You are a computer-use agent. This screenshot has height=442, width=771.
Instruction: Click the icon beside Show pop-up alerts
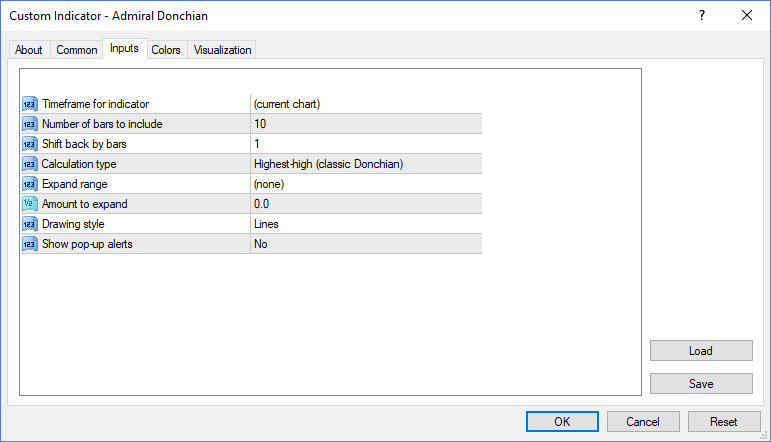click(30, 244)
